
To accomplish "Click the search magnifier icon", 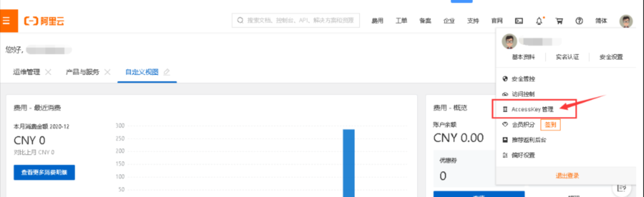I will click(240, 21).
